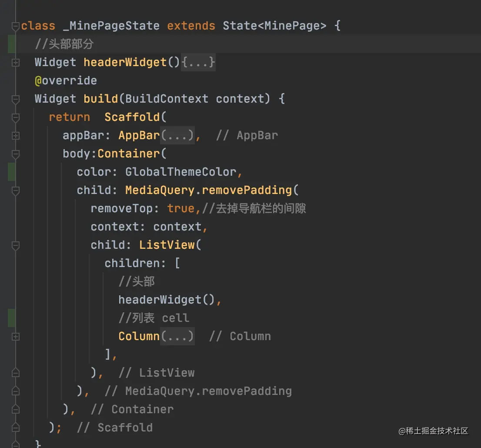Image resolution: width=481 pixels, height=448 pixels.
Task: Click the green change marker beside //头部部分
Action: (x=12, y=44)
